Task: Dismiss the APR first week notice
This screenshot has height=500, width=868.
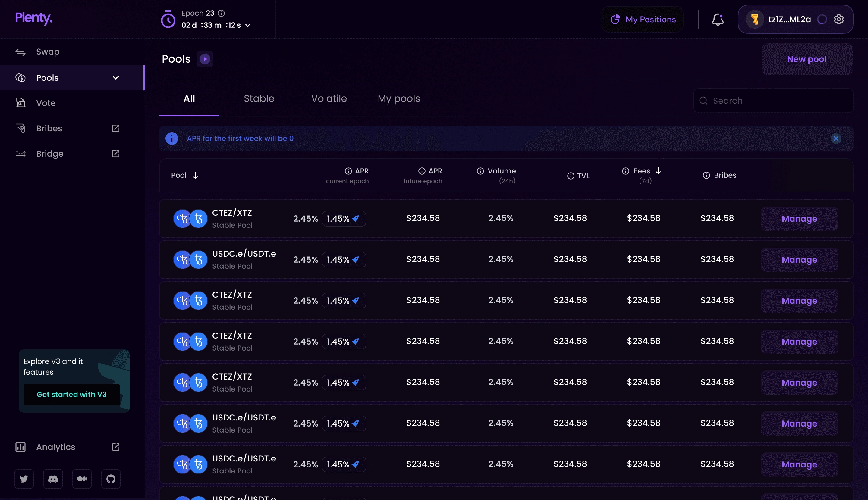Action: 836,138
